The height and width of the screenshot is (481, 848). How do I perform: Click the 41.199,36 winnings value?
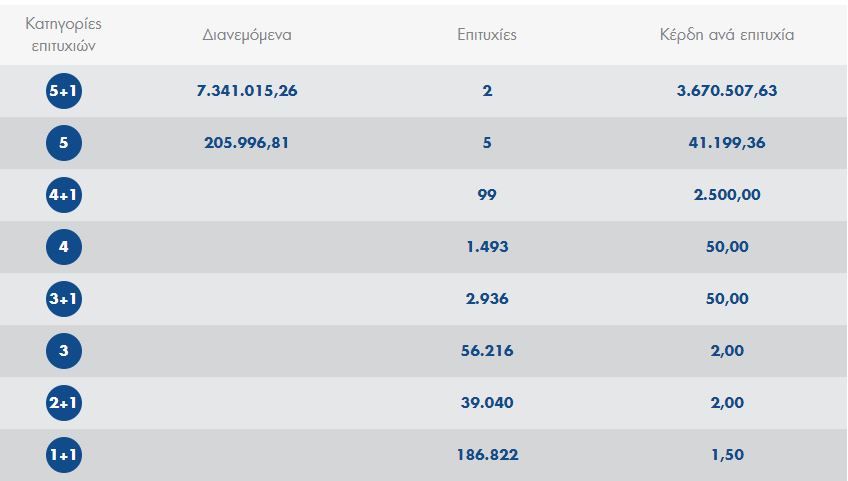[x=727, y=143]
